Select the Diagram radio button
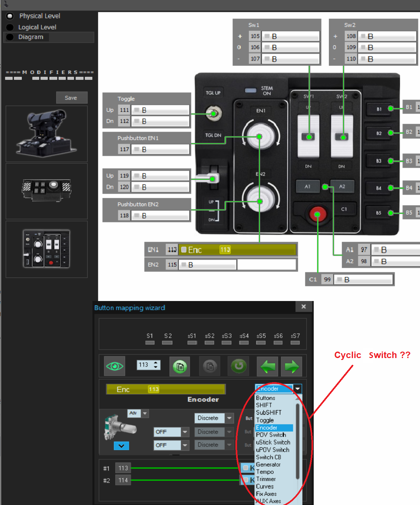This screenshot has height=505, width=420. [x=10, y=37]
